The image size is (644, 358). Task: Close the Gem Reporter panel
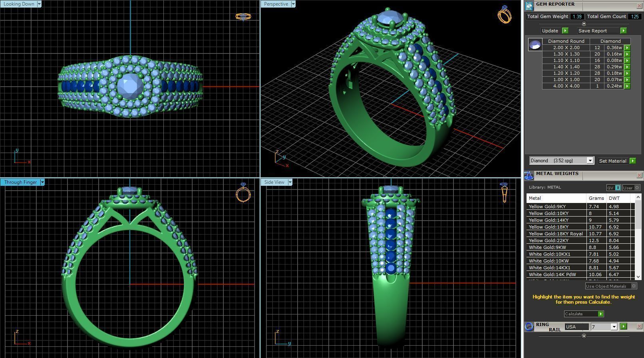tap(639, 6)
